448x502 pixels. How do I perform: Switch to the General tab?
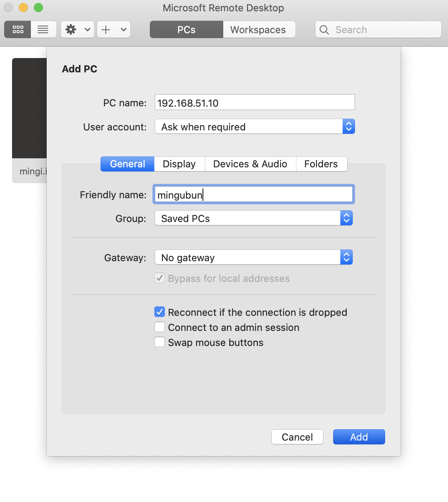pyautogui.click(x=128, y=164)
